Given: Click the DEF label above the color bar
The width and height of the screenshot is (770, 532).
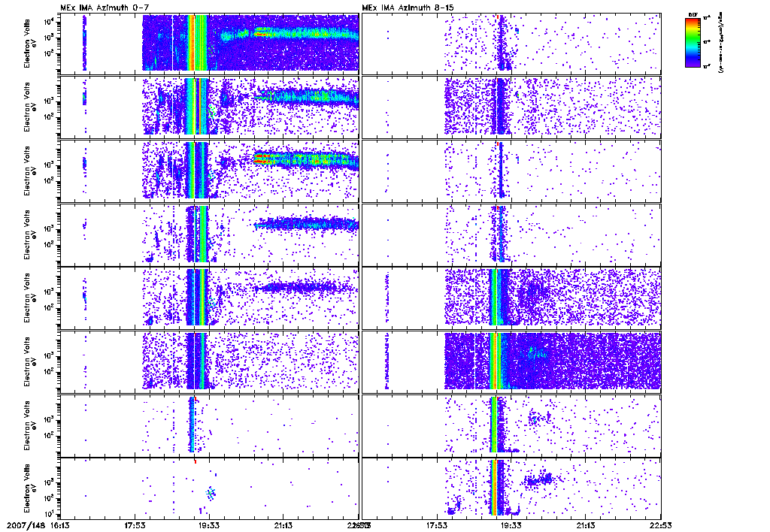Looking at the screenshot, I should [693, 15].
